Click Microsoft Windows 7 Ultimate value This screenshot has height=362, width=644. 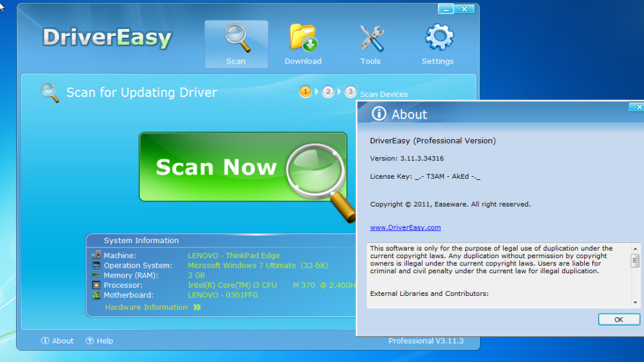258,266
